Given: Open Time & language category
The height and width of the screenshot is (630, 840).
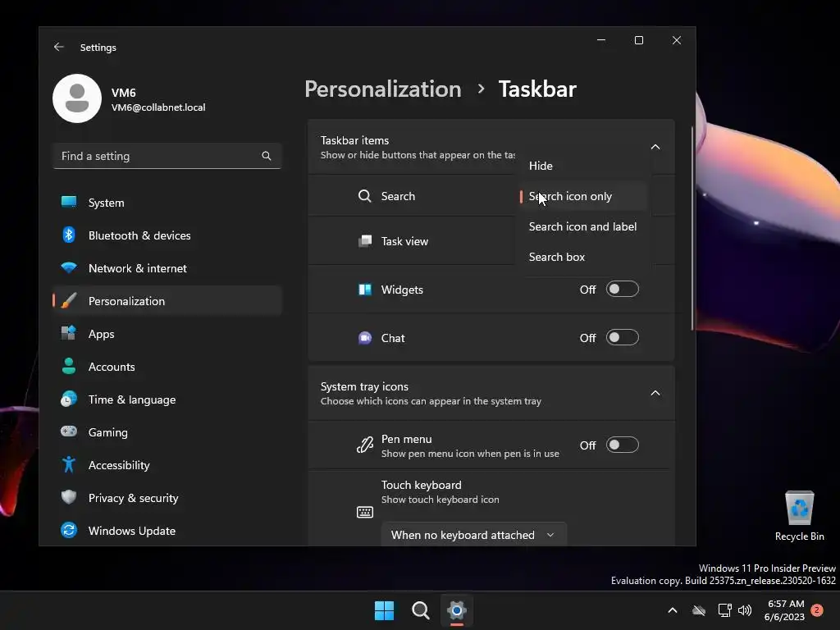Looking at the screenshot, I should click(x=167, y=399).
